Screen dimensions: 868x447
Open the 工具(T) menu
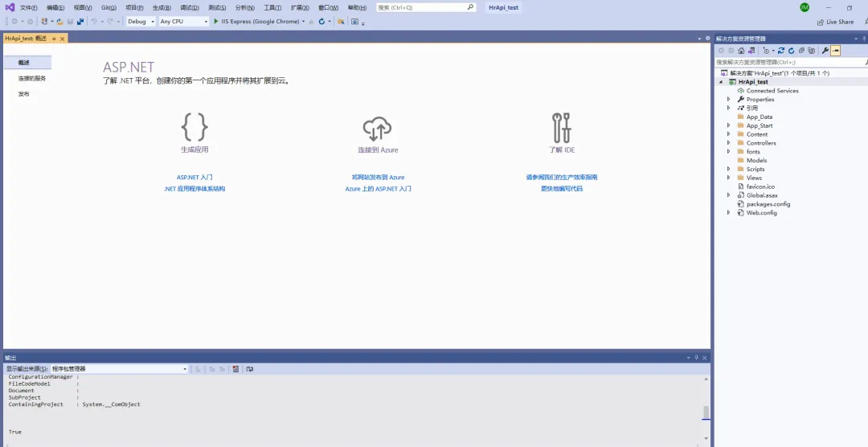pyautogui.click(x=272, y=8)
